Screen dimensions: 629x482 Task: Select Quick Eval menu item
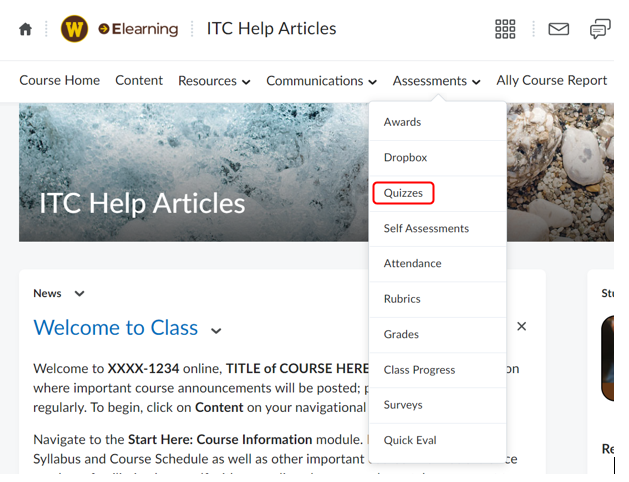point(438,440)
